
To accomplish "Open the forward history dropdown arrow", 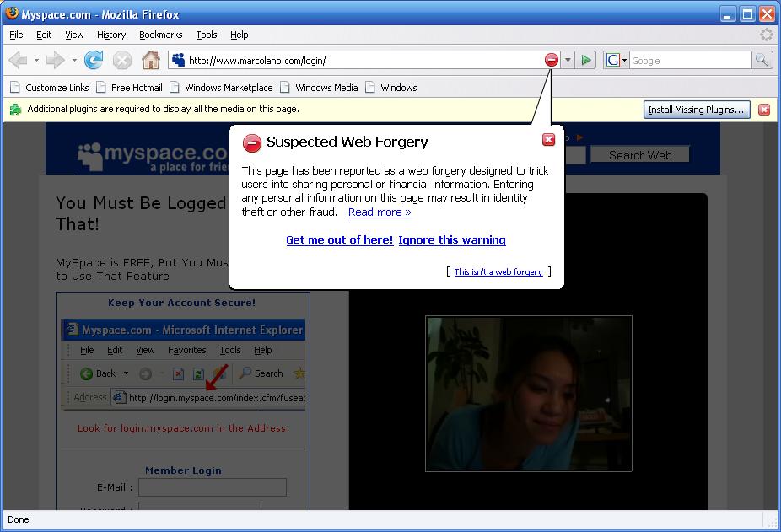I will pos(74,60).
